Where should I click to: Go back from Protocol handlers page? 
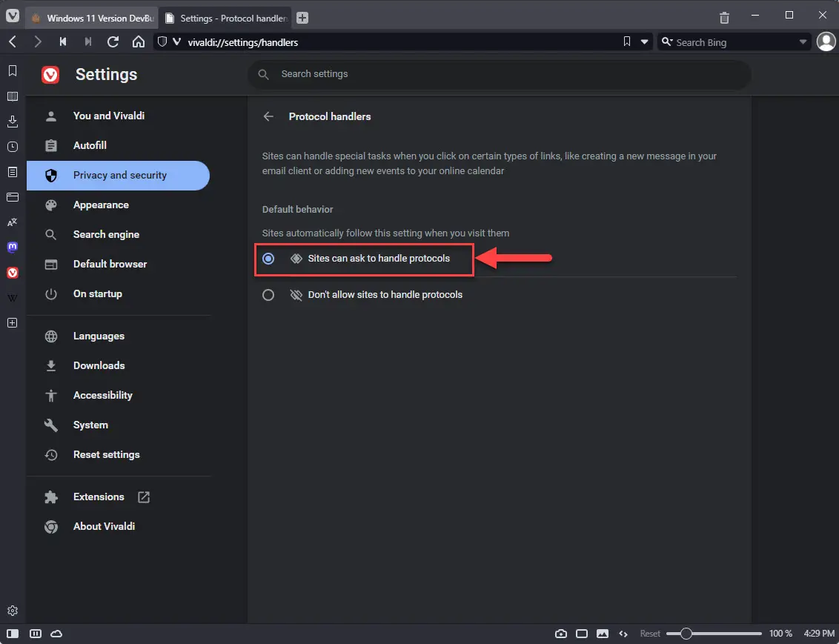pos(268,116)
